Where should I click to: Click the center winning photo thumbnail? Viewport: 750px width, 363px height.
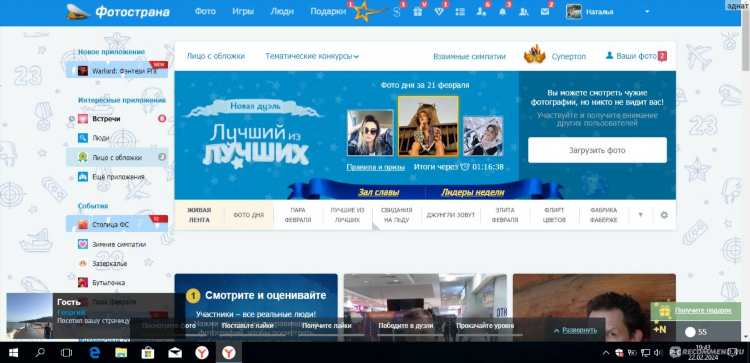428,126
